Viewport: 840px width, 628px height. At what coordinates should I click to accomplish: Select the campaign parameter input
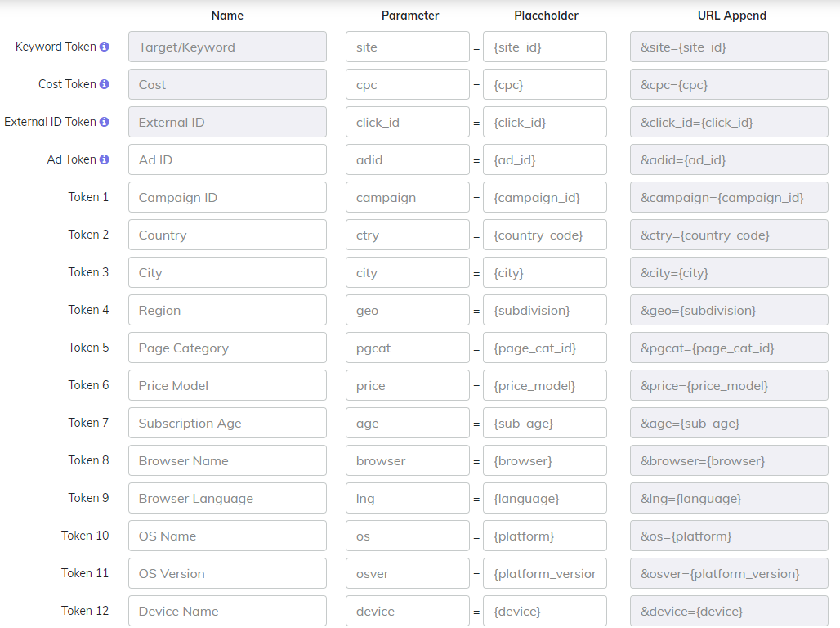(407, 197)
